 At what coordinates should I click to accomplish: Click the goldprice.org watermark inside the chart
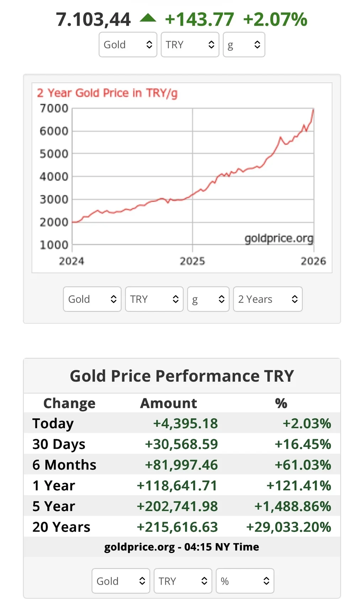pyautogui.click(x=279, y=238)
